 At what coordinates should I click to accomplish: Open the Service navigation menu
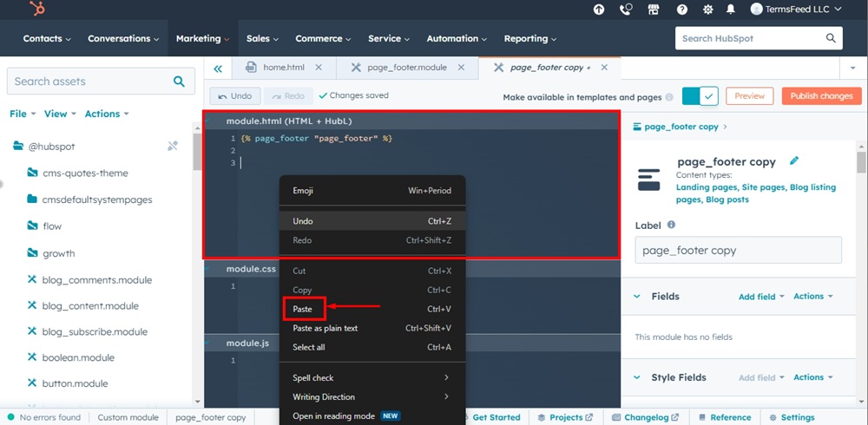click(389, 38)
